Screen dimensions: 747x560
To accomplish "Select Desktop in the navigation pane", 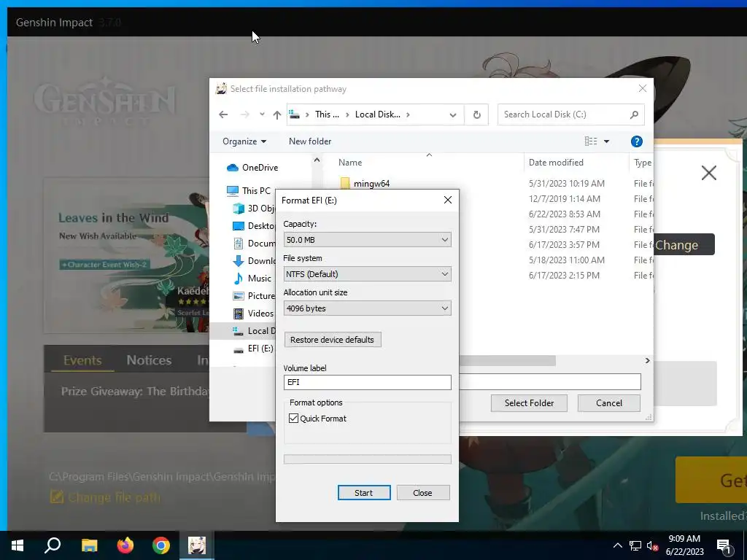I will tap(254, 226).
